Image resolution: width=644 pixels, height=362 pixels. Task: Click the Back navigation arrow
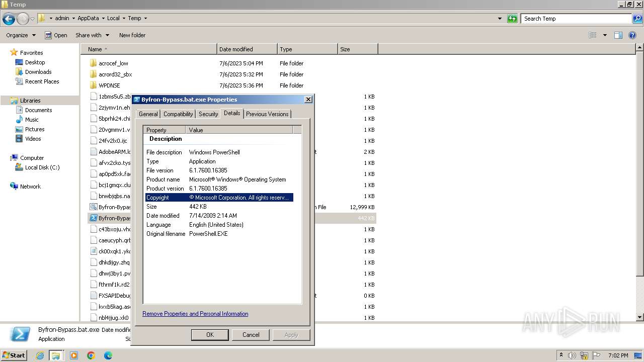[x=9, y=19]
